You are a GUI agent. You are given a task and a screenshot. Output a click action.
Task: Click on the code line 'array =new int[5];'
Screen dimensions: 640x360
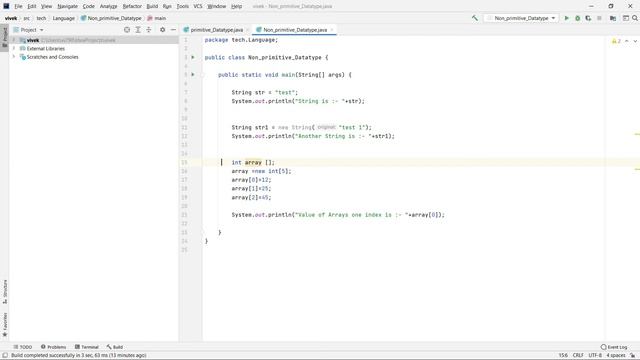point(261,171)
